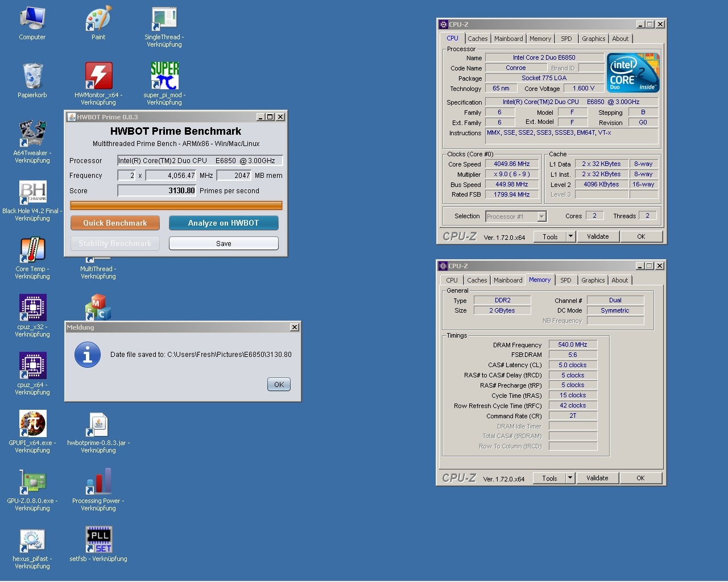This screenshot has height=582, width=728.
Task: Click Validate in top CPU-Z
Action: click(598, 236)
